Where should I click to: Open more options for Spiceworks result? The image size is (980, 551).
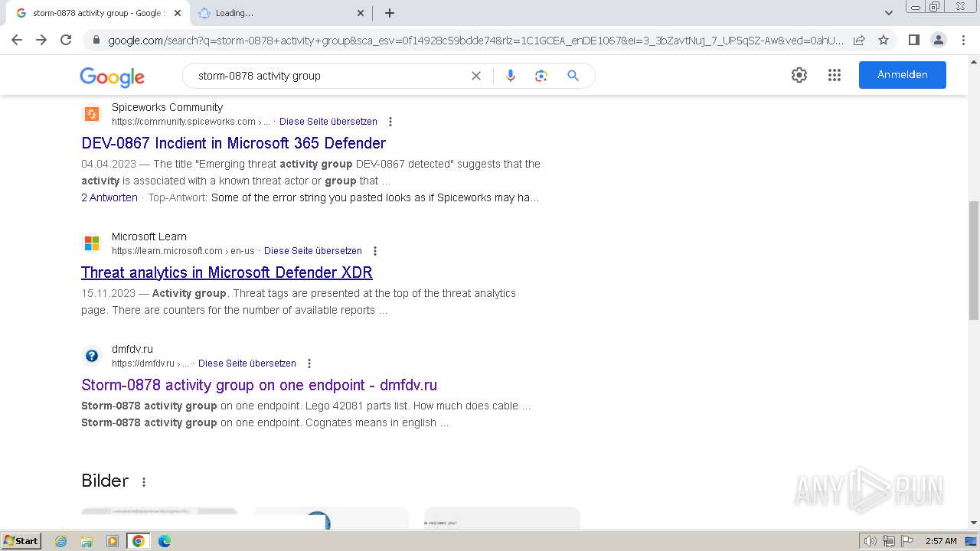pyautogui.click(x=390, y=122)
